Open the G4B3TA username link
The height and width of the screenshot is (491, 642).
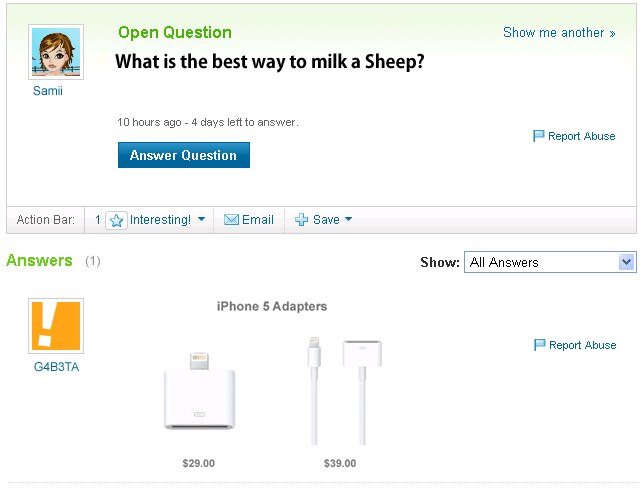pyautogui.click(x=56, y=367)
